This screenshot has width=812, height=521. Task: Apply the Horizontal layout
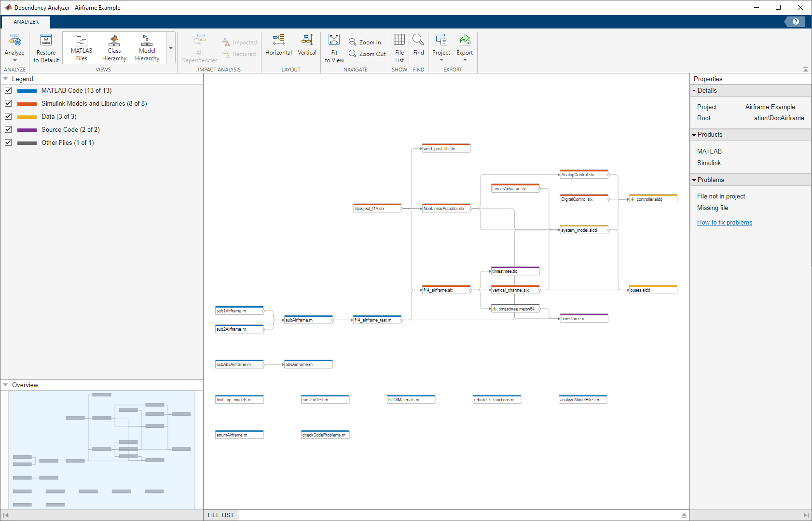278,47
